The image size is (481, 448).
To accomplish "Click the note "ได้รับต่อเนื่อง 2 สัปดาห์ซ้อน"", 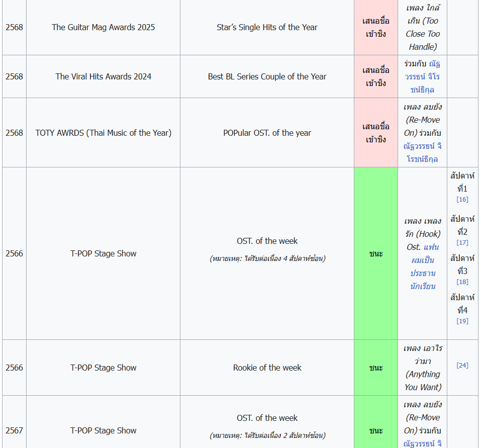I will [267, 435].
